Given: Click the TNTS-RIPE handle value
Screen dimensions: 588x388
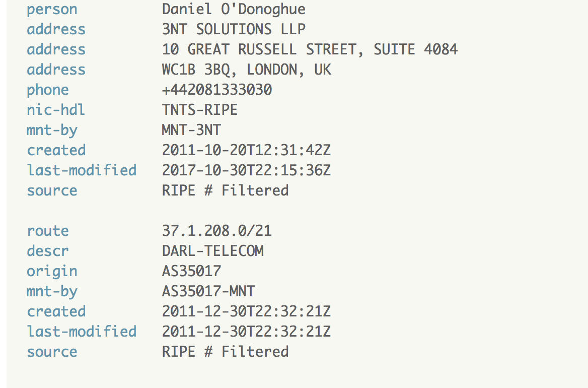Looking at the screenshot, I should (200, 110).
